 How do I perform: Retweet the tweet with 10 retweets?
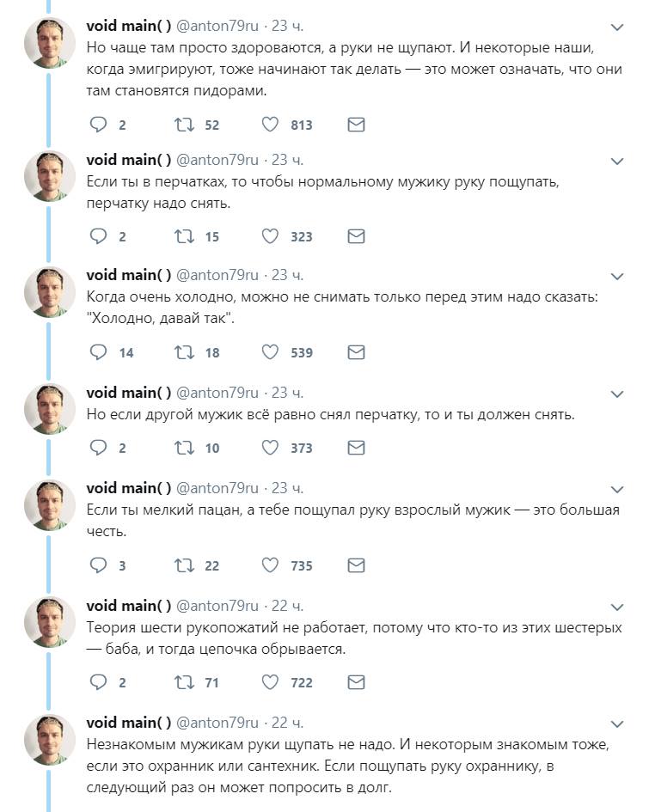184,448
